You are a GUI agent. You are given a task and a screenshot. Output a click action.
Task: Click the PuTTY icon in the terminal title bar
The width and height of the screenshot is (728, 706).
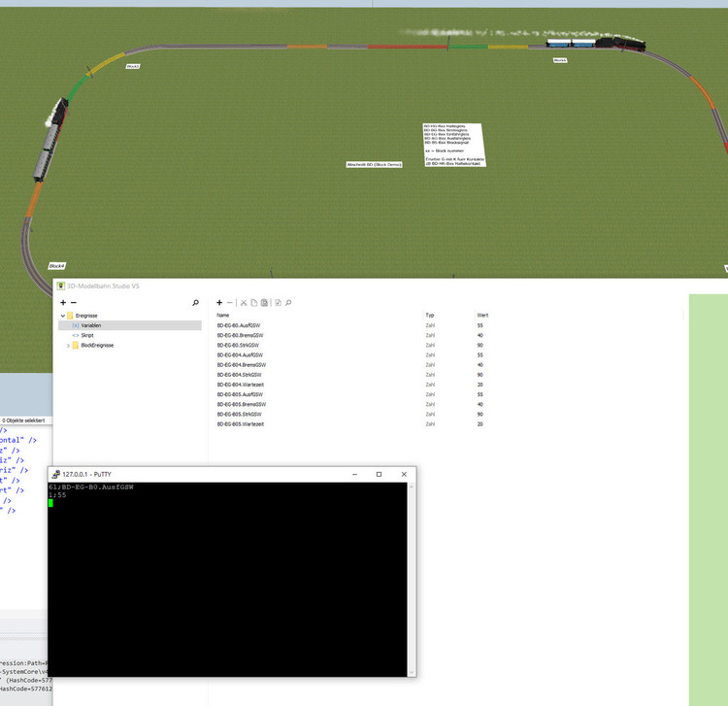[55, 474]
